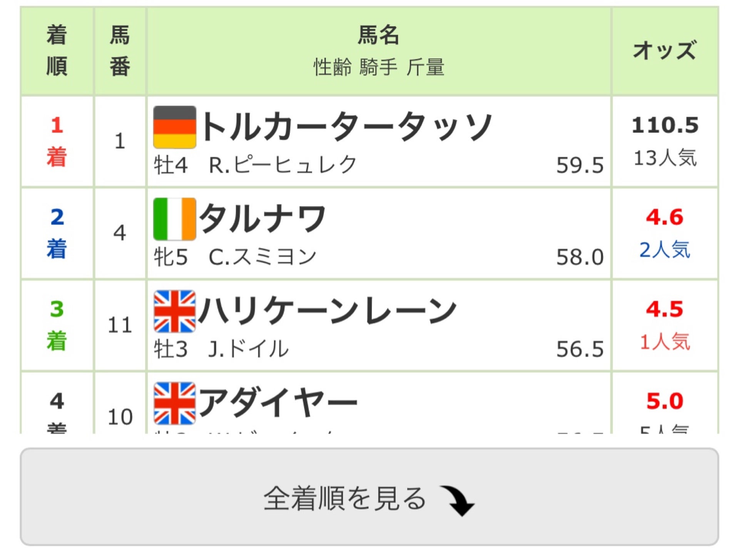Click the Irish flag icon
This screenshot has width=739, height=560.
point(175,219)
